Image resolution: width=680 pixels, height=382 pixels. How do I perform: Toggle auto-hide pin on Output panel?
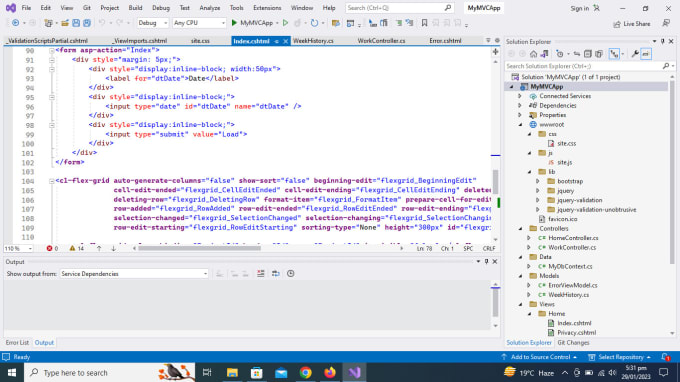[x=487, y=262]
